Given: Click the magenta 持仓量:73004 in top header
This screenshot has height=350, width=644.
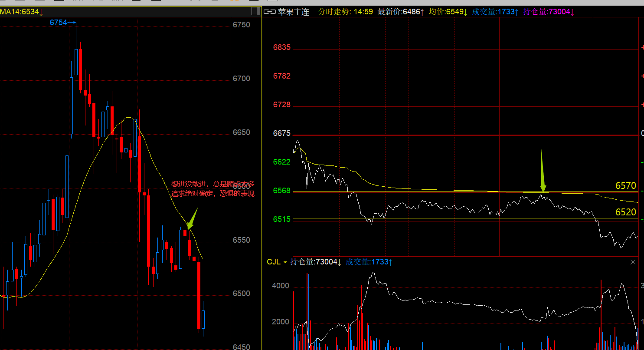Looking at the screenshot, I should point(549,12).
